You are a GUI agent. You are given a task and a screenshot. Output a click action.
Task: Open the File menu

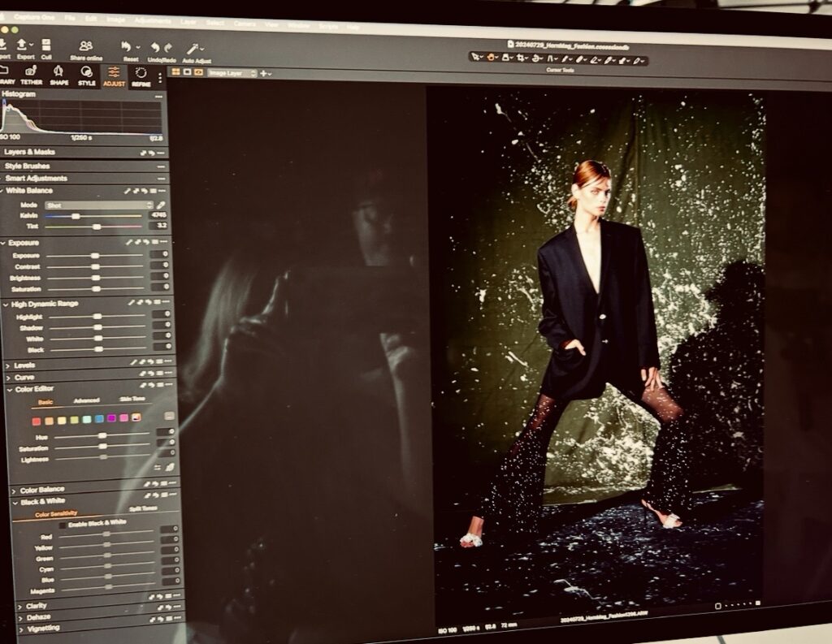[70, 18]
